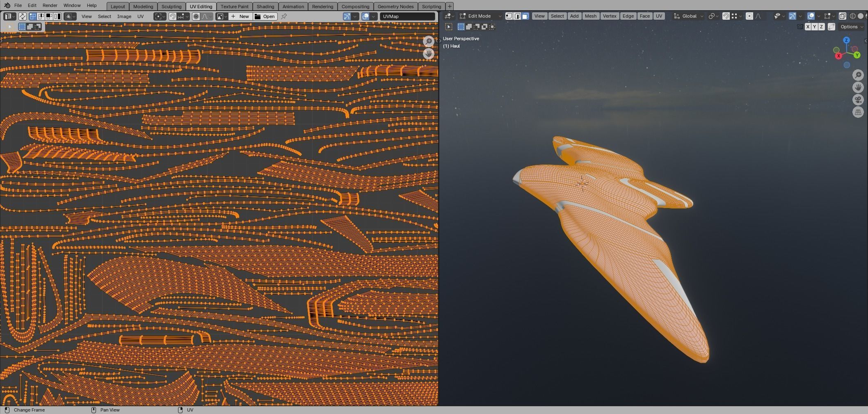Open the Edit Mode interaction dropdown
Screen dimensions: 868x414
click(480, 16)
